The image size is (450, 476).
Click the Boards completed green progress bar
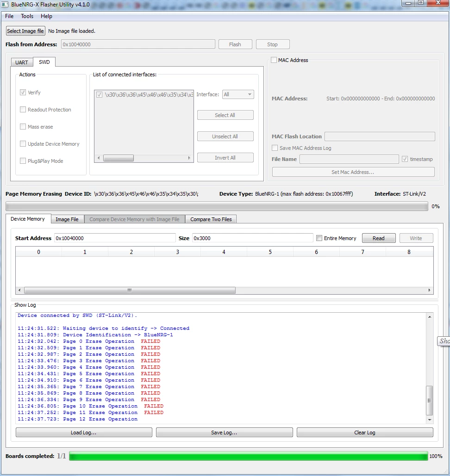tap(249, 456)
